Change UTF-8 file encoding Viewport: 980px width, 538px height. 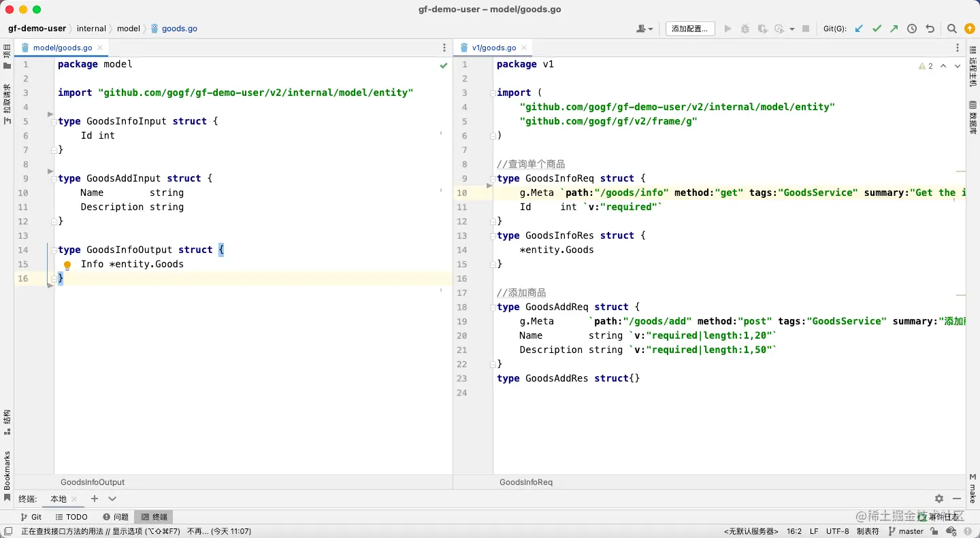[838, 531]
